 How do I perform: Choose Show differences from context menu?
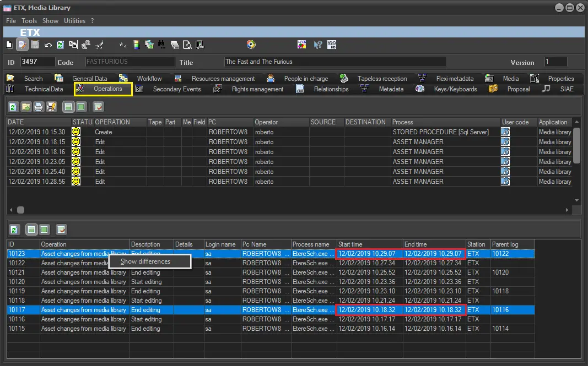pos(146,261)
